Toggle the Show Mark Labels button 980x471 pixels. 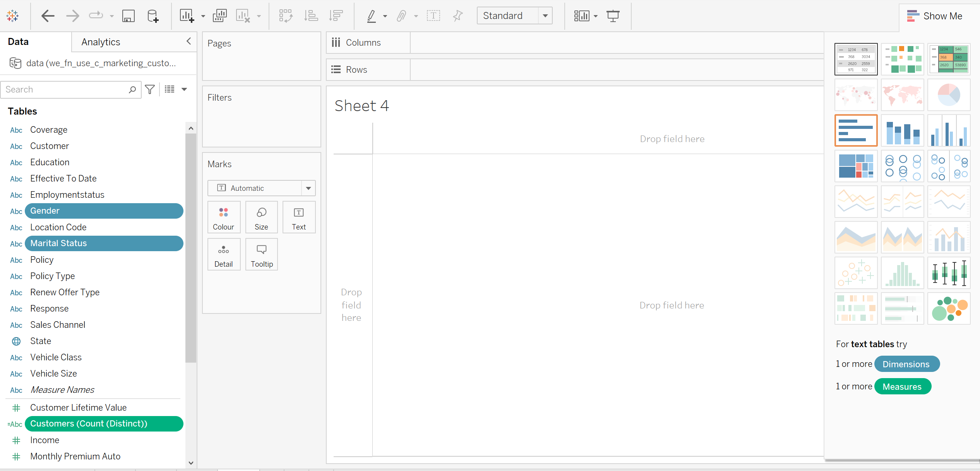click(x=433, y=16)
